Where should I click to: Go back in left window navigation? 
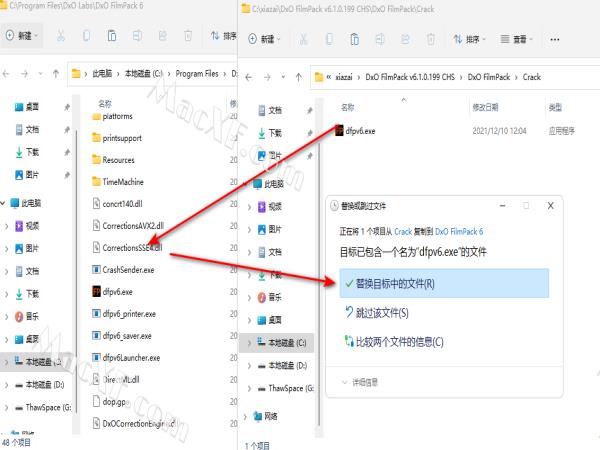click(6, 73)
